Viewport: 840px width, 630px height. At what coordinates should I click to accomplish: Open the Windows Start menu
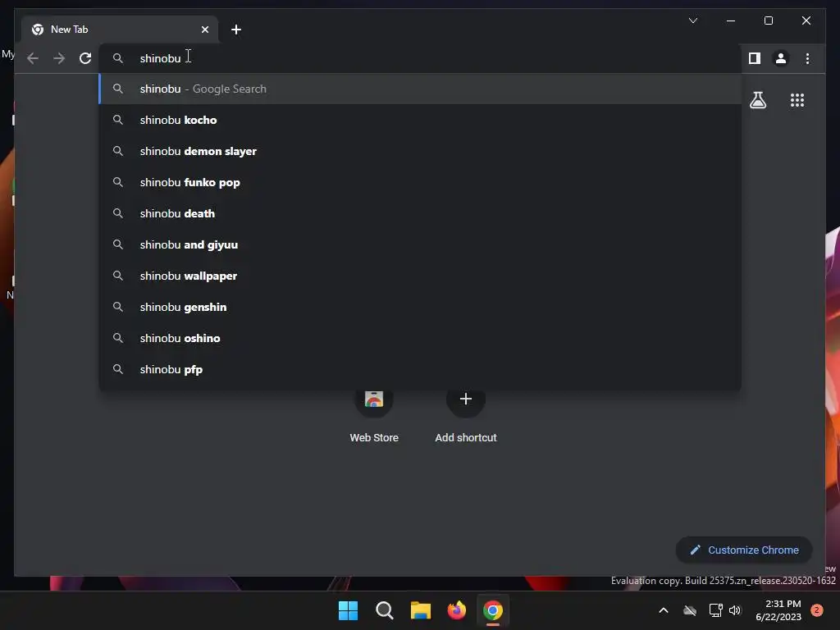tap(348, 610)
